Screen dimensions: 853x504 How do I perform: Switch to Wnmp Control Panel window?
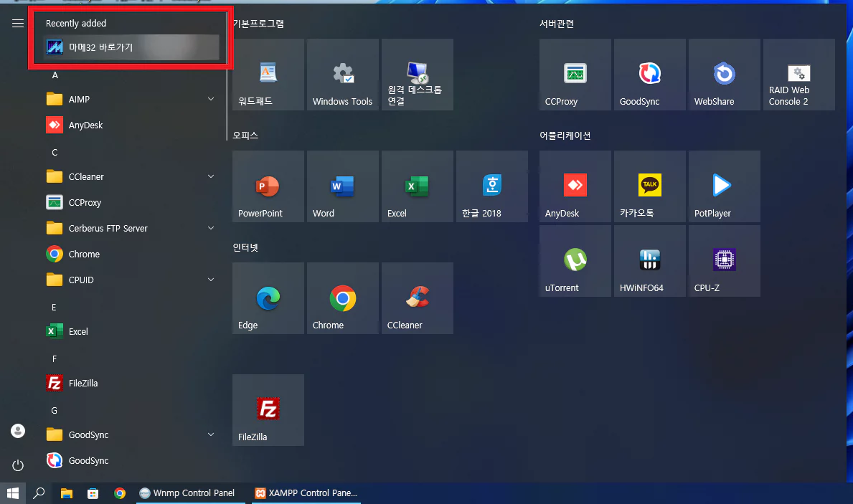click(x=190, y=493)
